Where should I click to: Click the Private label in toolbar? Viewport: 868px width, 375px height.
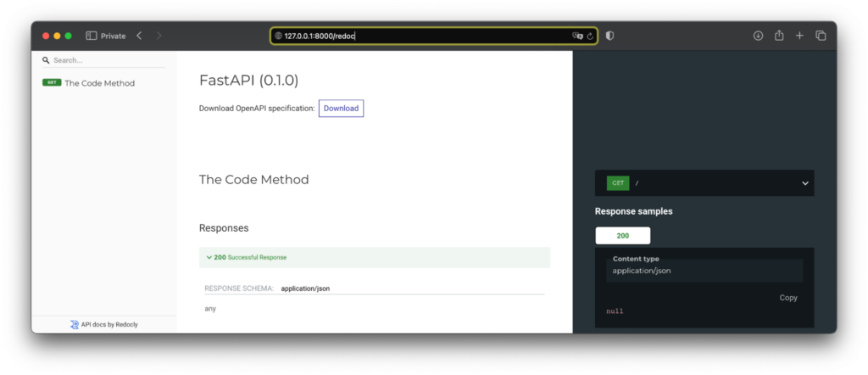coord(113,36)
